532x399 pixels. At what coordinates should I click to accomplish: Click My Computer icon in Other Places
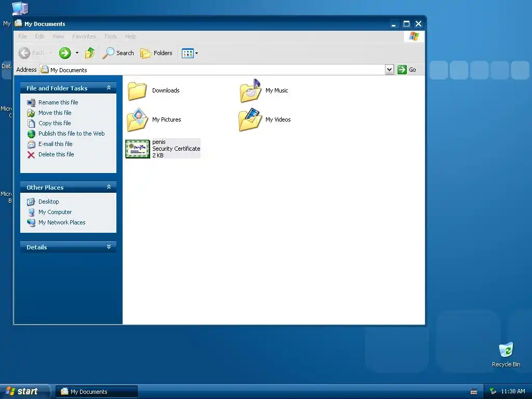pyautogui.click(x=31, y=212)
